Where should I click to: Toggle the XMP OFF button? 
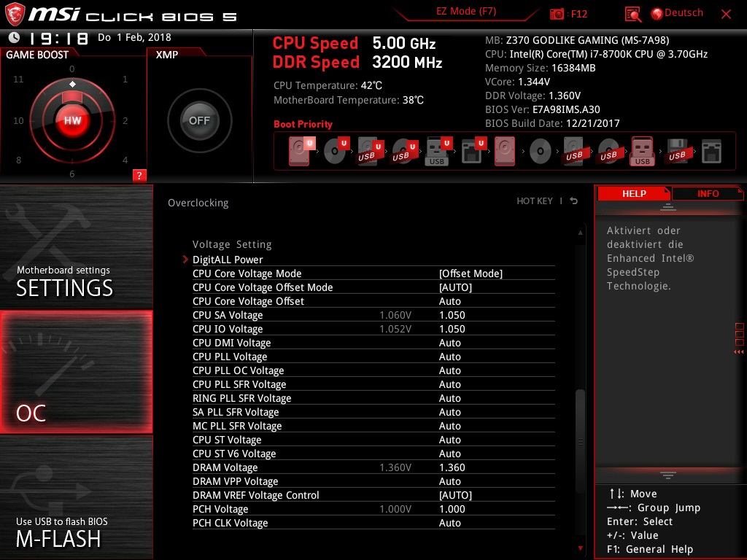tap(199, 120)
